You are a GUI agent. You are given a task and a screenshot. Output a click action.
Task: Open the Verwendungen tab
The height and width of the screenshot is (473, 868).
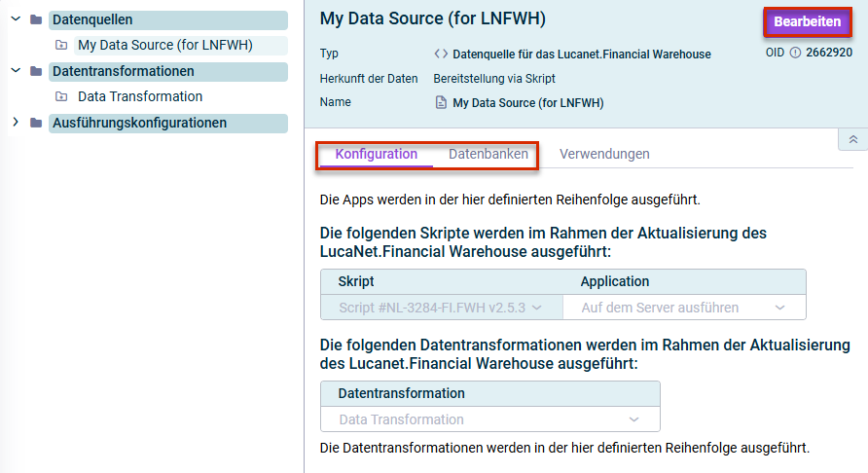(604, 154)
